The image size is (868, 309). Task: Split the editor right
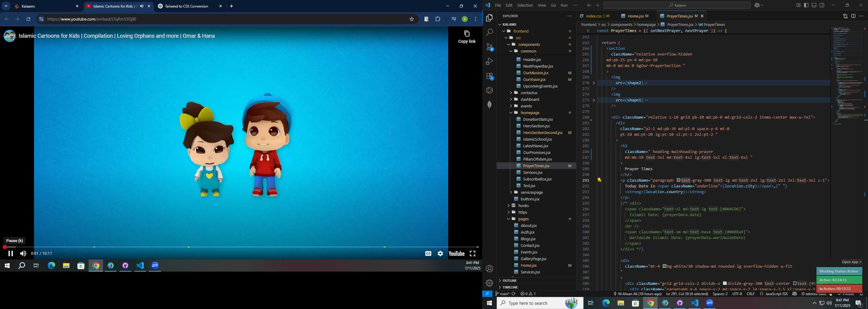[853, 16]
